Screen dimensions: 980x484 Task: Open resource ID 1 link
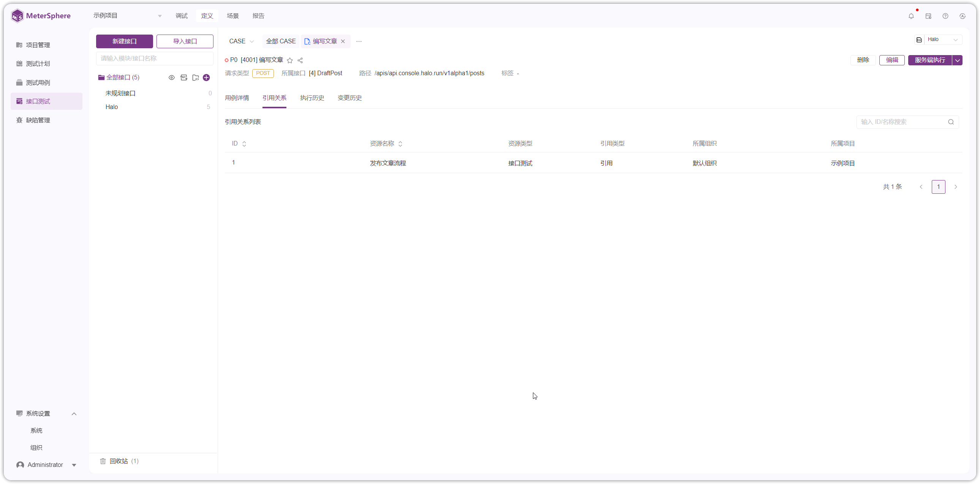234,163
